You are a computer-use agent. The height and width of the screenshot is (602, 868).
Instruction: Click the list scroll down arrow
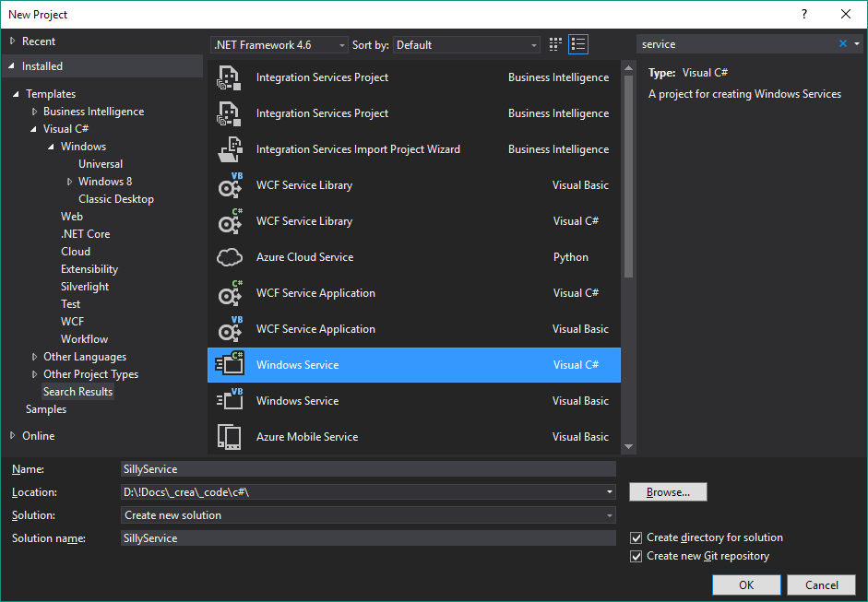[628, 446]
